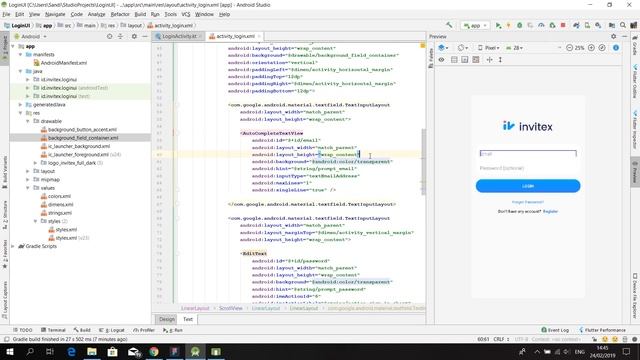Image resolution: width=640 pixels, height=360 pixels.
Task: Zoom out in the layout preview
Action: click(x=569, y=48)
